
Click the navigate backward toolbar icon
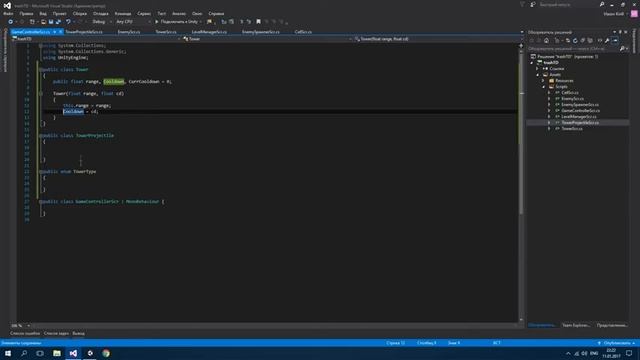[11, 22]
